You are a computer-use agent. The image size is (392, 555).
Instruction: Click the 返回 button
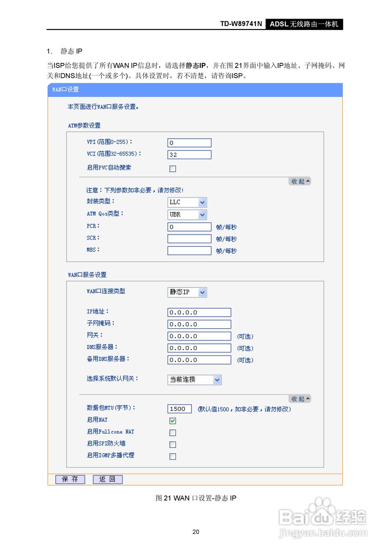107,480
